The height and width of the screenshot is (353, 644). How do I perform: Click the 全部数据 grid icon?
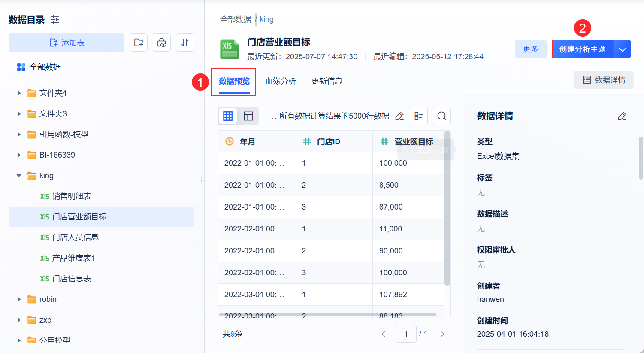pos(21,67)
